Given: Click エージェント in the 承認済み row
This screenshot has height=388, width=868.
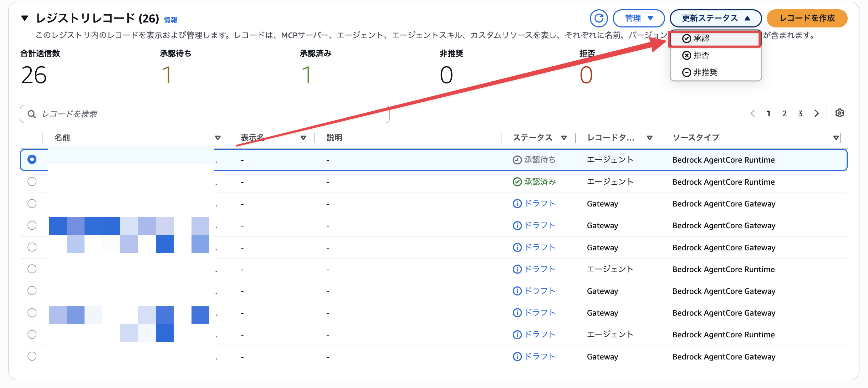Looking at the screenshot, I should 610,182.
